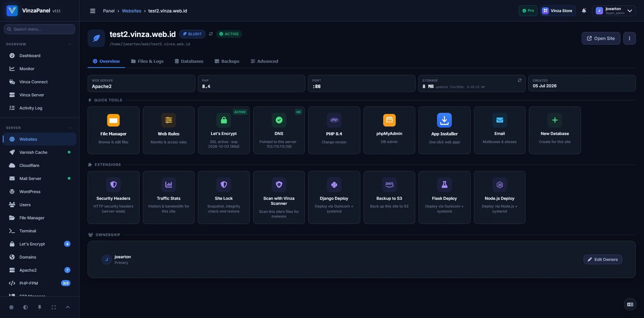
Task: Scan with Vinza Scanner extension
Action: (279, 197)
